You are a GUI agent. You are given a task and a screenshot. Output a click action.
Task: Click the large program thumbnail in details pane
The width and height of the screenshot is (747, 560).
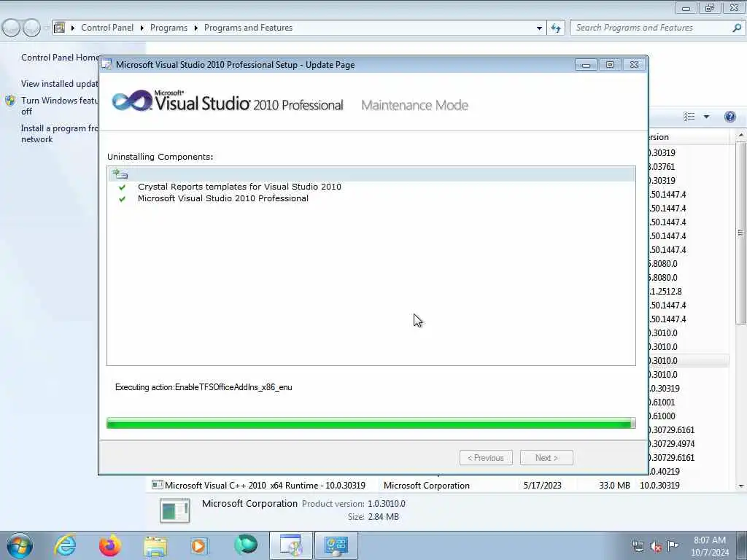tap(174, 510)
